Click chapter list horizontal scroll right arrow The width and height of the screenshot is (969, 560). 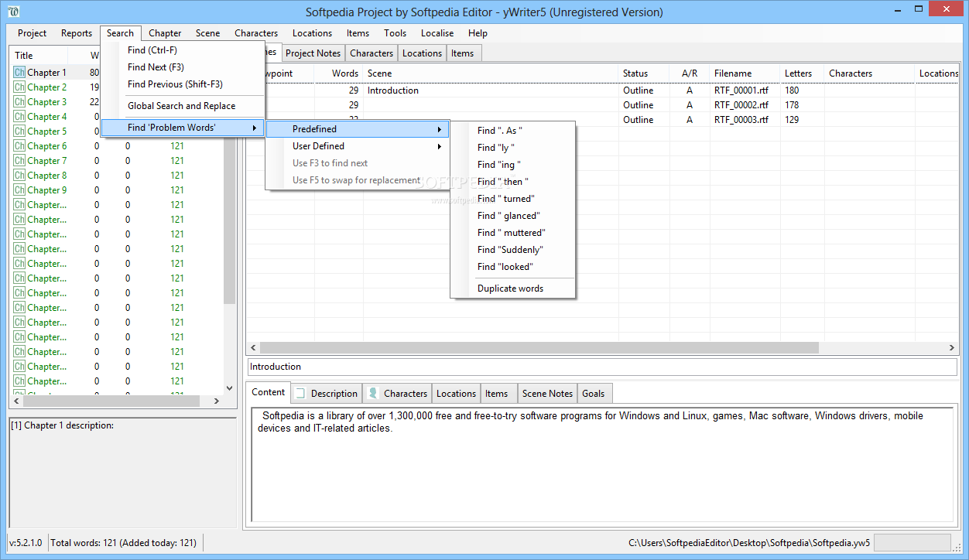217,401
